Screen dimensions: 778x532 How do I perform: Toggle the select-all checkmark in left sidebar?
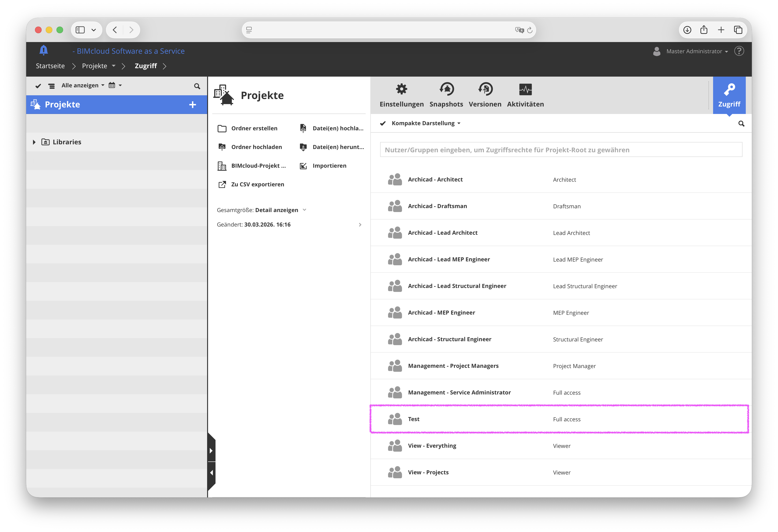[38, 86]
